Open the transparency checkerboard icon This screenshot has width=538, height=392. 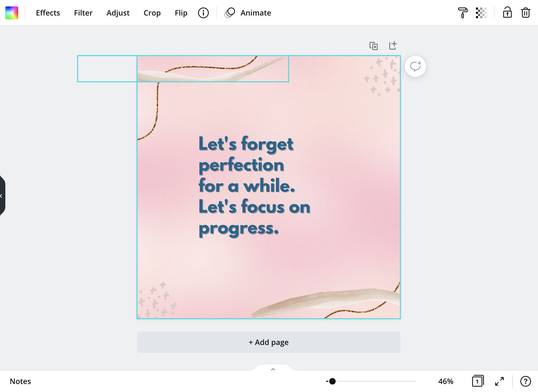[x=481, y=13]
